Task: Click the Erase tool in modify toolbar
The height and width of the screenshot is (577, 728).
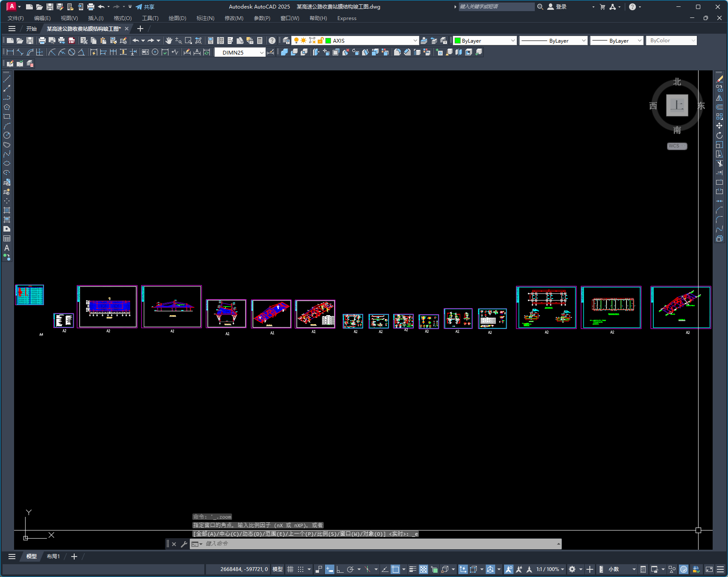Action: pyautogui.click(x=719, y=79)
